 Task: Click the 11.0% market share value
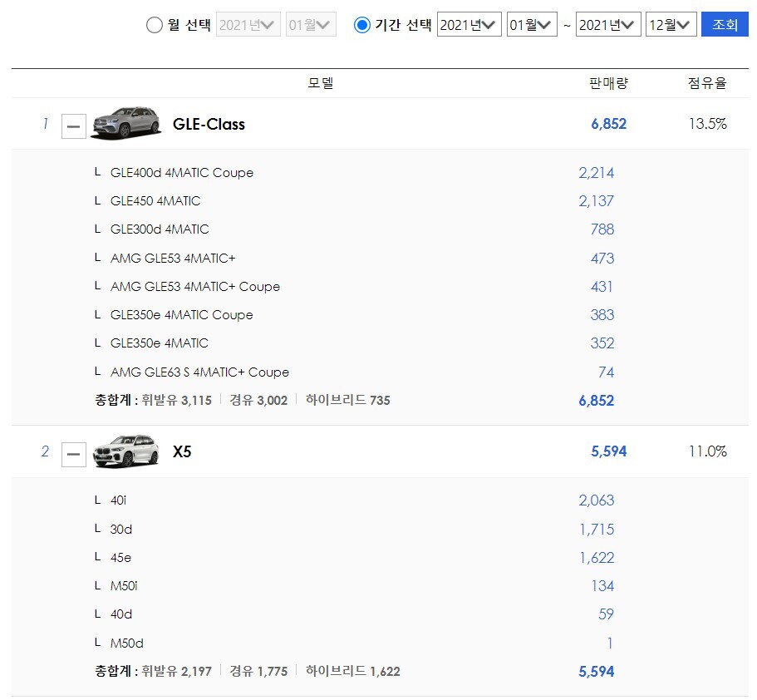[x=708, y=451]
